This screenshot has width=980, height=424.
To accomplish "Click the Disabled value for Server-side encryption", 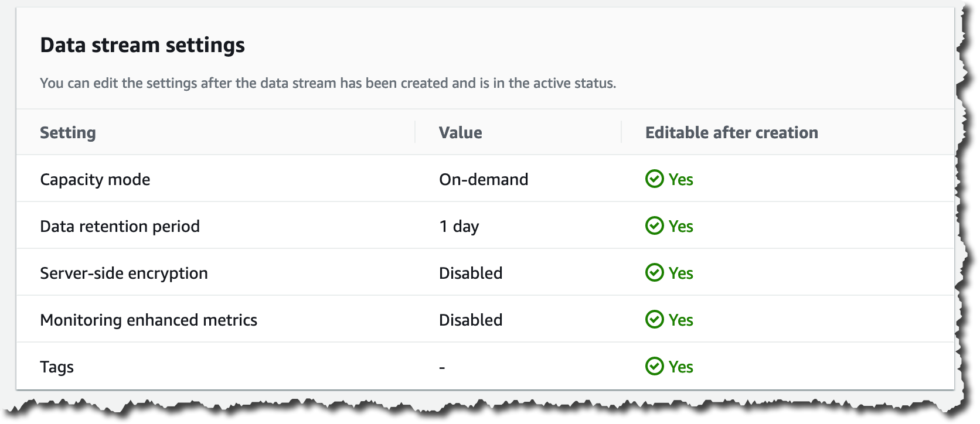I will (471, 273).
